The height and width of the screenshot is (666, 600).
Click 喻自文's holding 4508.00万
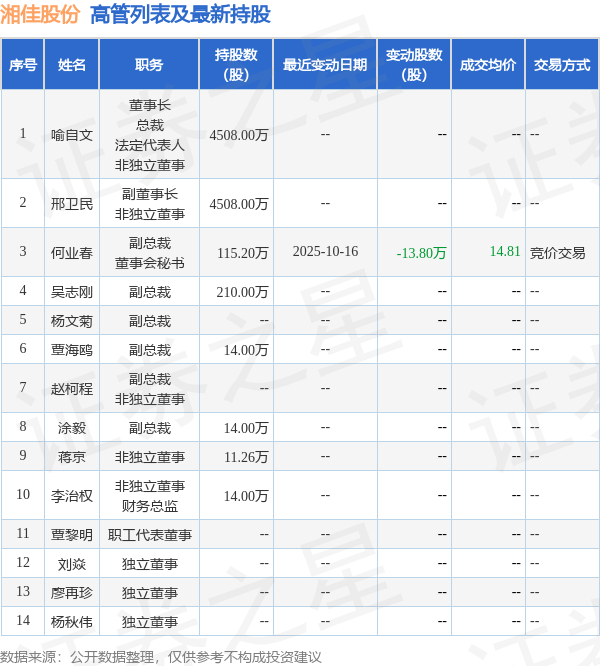coord(239,135)
